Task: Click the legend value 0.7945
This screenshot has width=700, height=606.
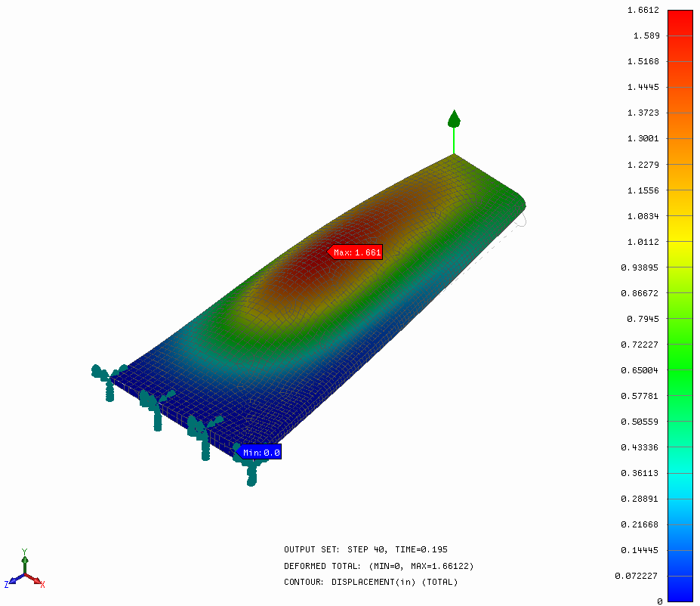Action: [x=643, y=319]
